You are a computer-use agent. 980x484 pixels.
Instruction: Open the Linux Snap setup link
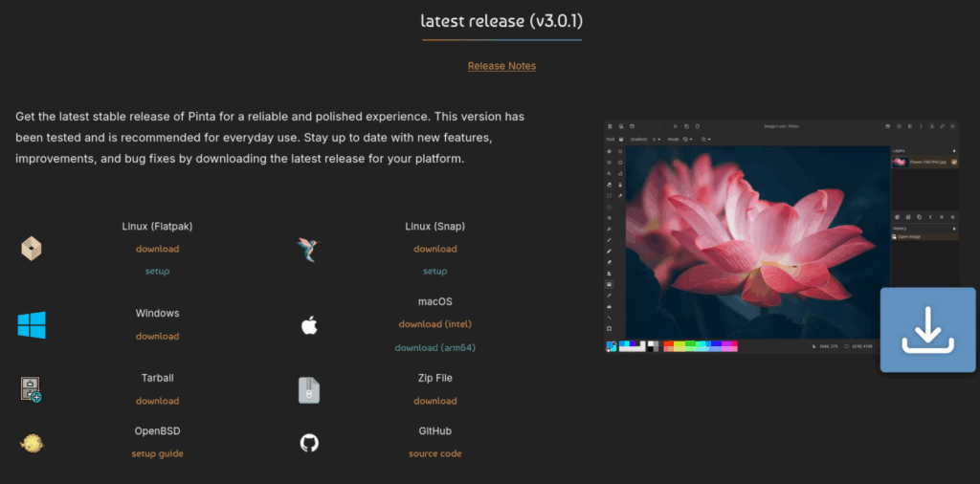(434, 272)
